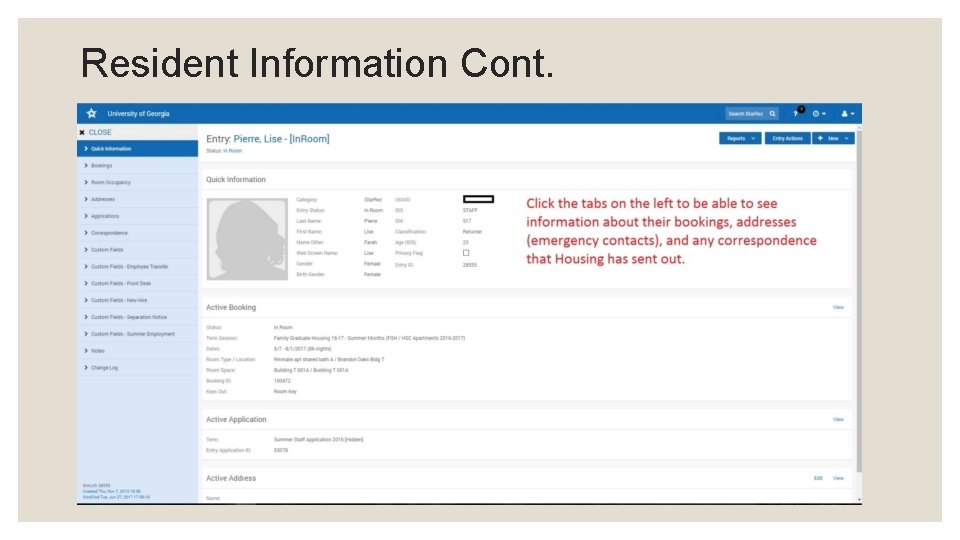Open the checkmark status dropdown in header
Image resolution: width=960 pixels, height=540 pixels.
point(819,114)
